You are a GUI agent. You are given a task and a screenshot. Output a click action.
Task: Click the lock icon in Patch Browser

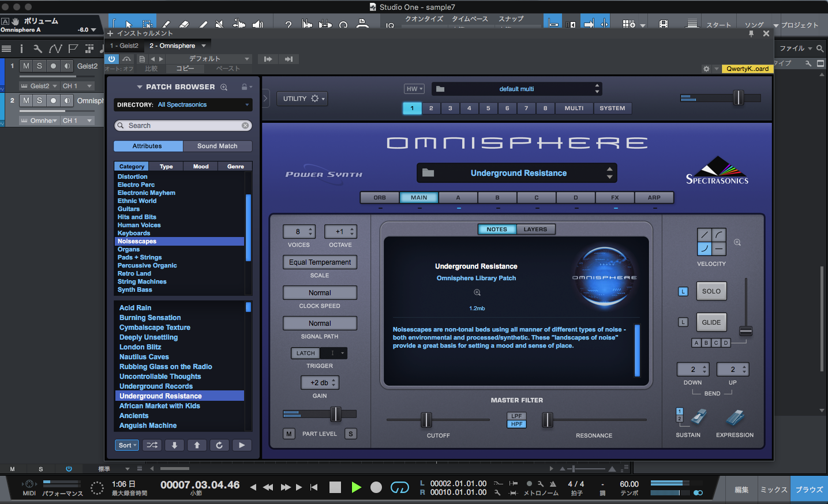[244, 87]
